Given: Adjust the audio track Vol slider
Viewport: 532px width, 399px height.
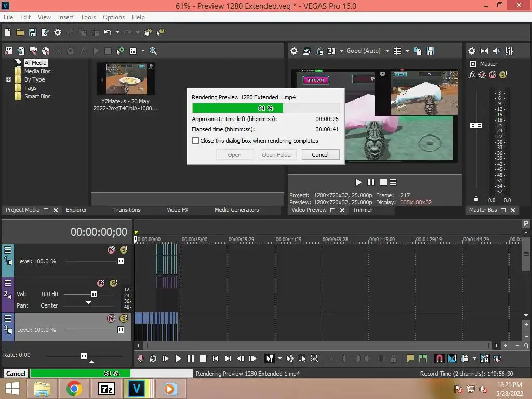Looking at the screenshot, I should click(95, 294).
